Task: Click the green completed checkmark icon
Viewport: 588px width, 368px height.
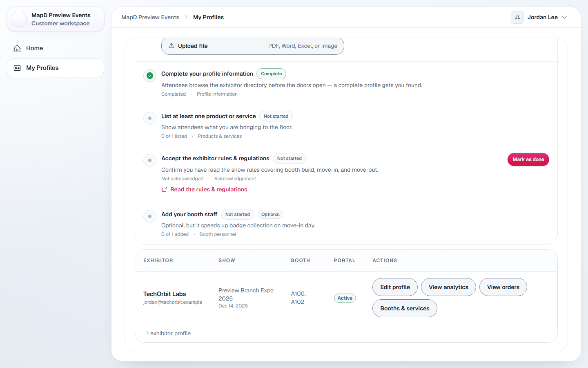Action: [150, 76]
